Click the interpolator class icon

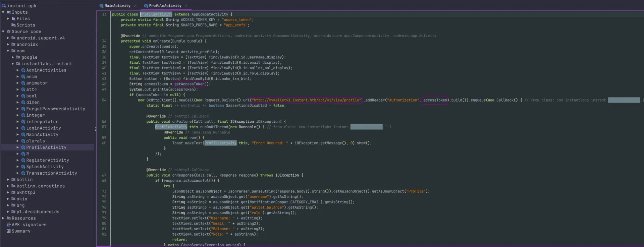23,122
